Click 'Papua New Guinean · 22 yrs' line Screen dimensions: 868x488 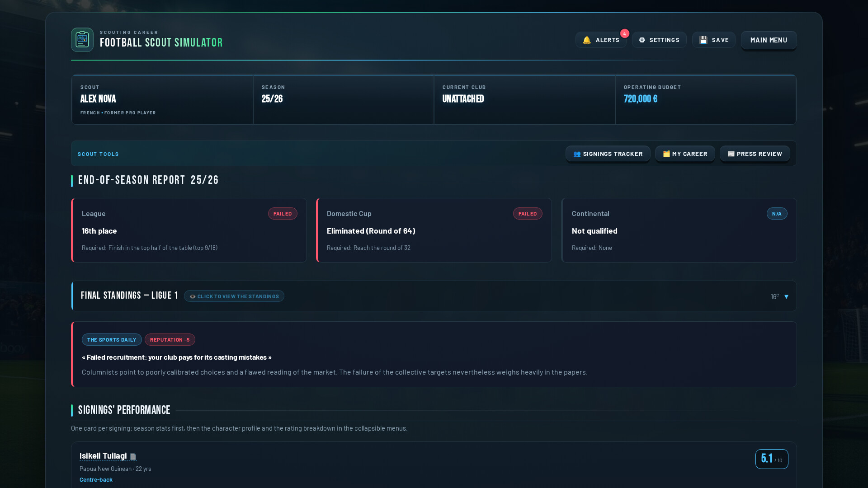(115, 469)
